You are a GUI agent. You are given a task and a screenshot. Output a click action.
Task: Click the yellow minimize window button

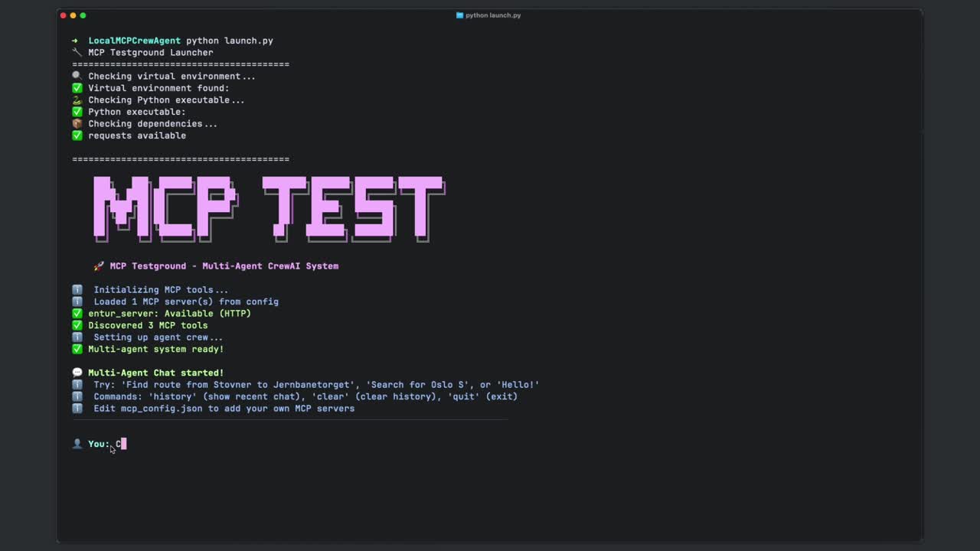(73, 15)
